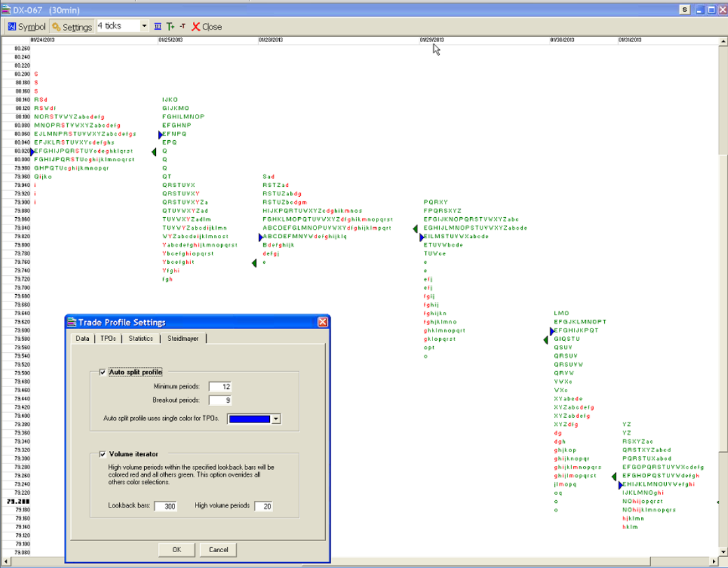Image resolution: width=728 pixels, height=568 pixels.
Task: Click the 80.260 price label
Action: (x=22, y=48)
